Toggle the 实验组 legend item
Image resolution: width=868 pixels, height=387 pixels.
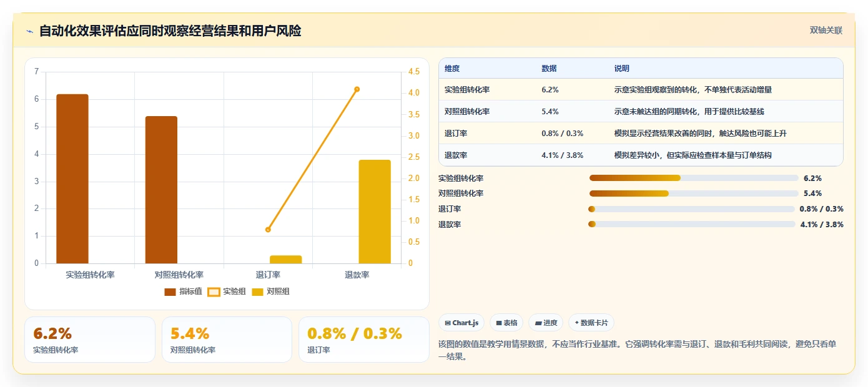(227, 291)
